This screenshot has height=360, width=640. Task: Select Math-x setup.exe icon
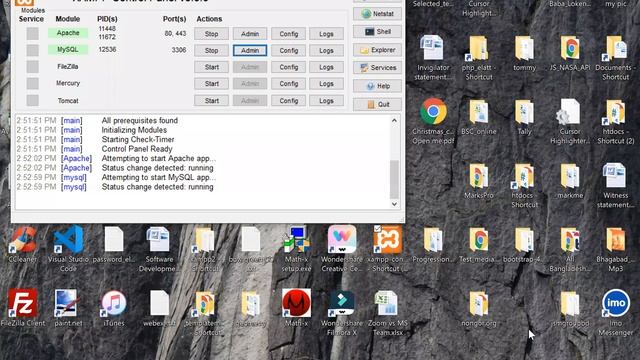tap(296, 249)
